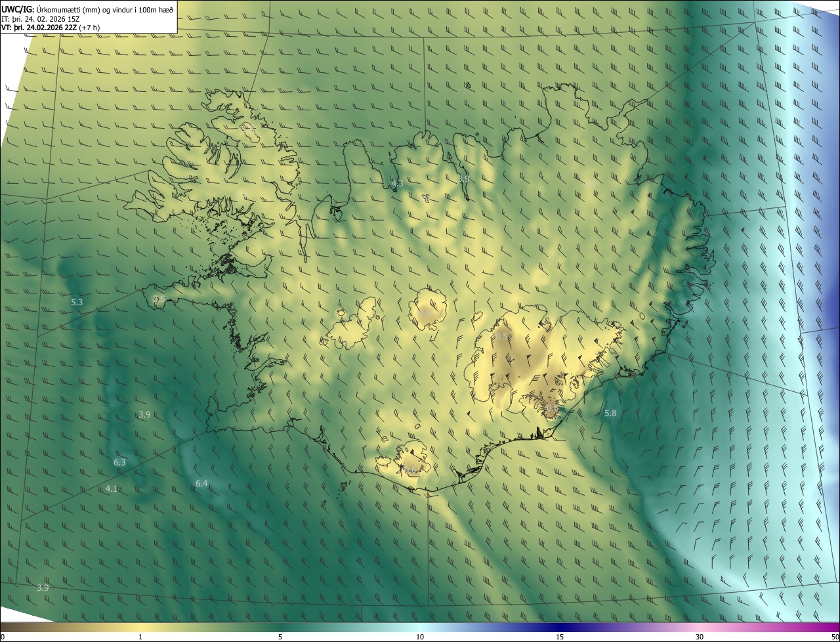Click the 5.8 value label off the southeast coast
The image size is (840, 642).
click(x=610, y=413)
